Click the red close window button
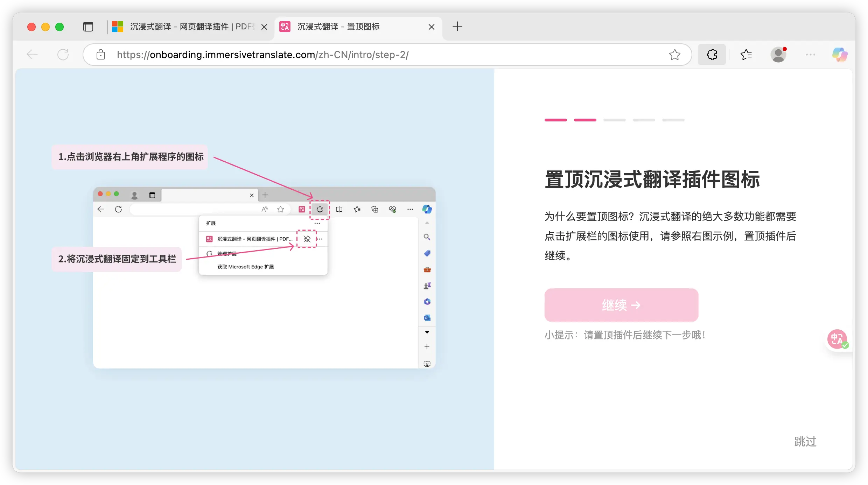 click(31, 27)
